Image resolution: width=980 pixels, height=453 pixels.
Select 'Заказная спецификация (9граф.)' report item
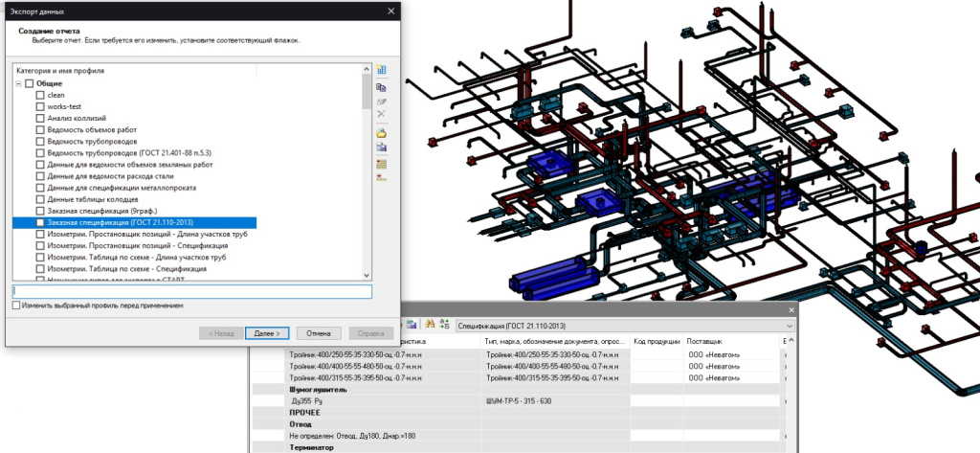click(x=101, y=211)
